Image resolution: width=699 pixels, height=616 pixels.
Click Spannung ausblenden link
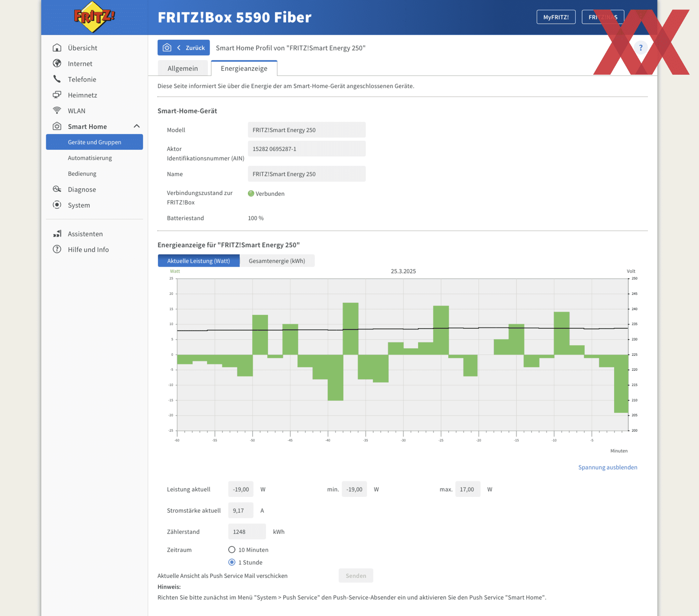coord(607,467)
